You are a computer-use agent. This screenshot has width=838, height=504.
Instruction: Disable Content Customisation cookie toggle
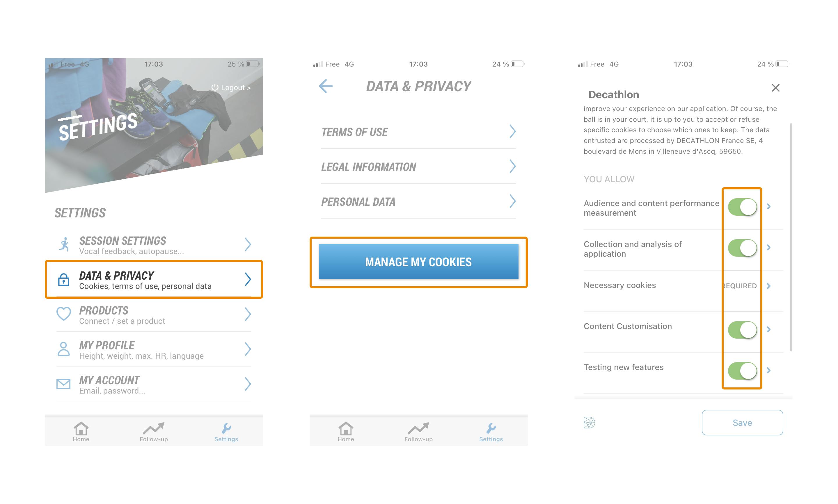click(x=742, y=330)
